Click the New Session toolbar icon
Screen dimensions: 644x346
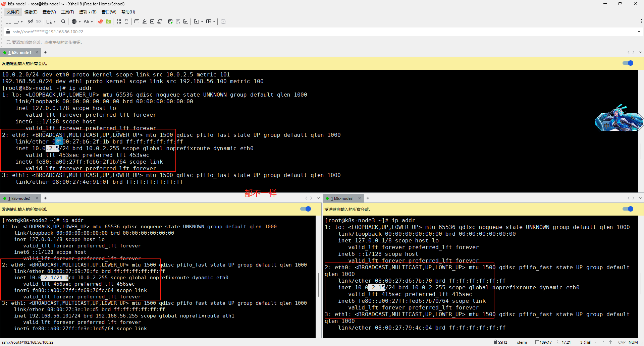tap(8, 21)
